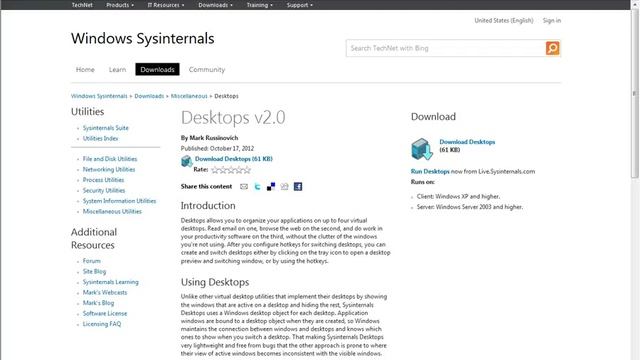The image size is (640, 360).
Task: Open Mark's Webcasts link
Action: (105, 292)
